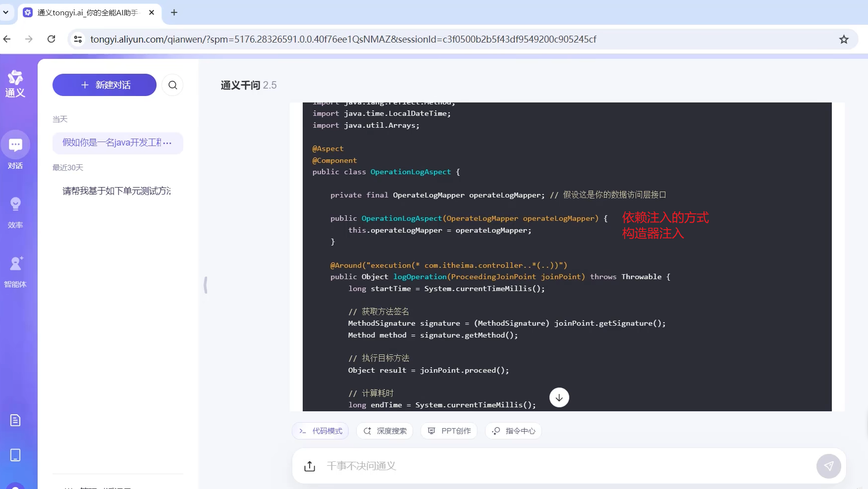
Task: Reload the page with refresh icon
Action: click(x=51, y=39)
